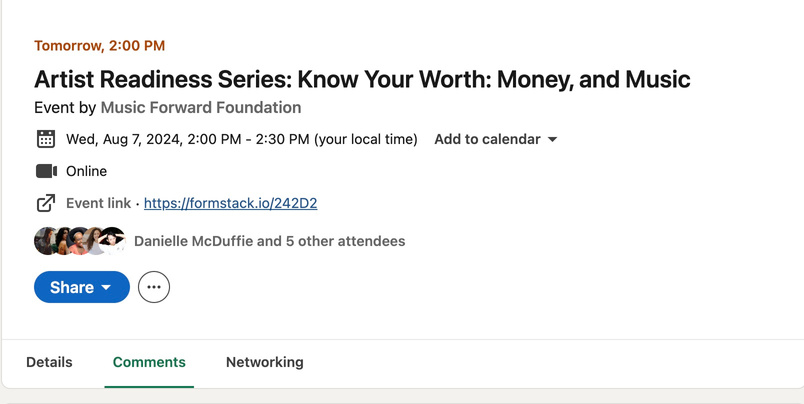Click the external link icon
Viewport: 804px width, 404px height.
(x=46, y=203)
